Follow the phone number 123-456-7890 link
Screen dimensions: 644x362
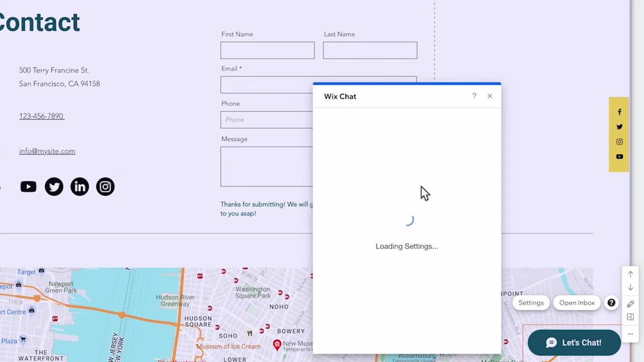41,116
